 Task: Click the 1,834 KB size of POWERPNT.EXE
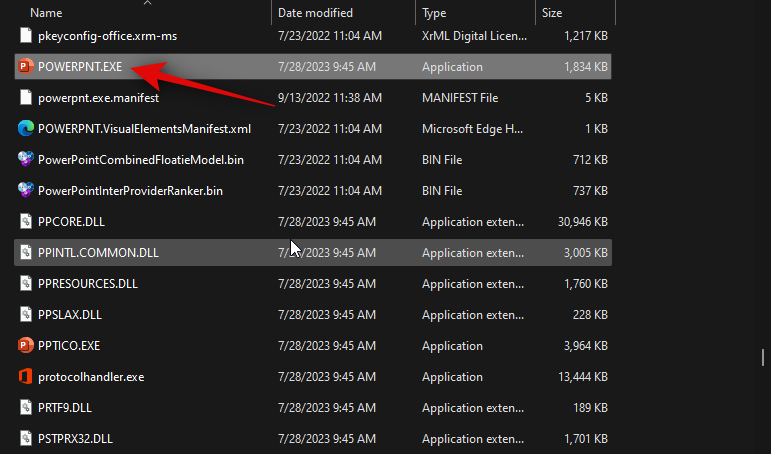(586, 67)
